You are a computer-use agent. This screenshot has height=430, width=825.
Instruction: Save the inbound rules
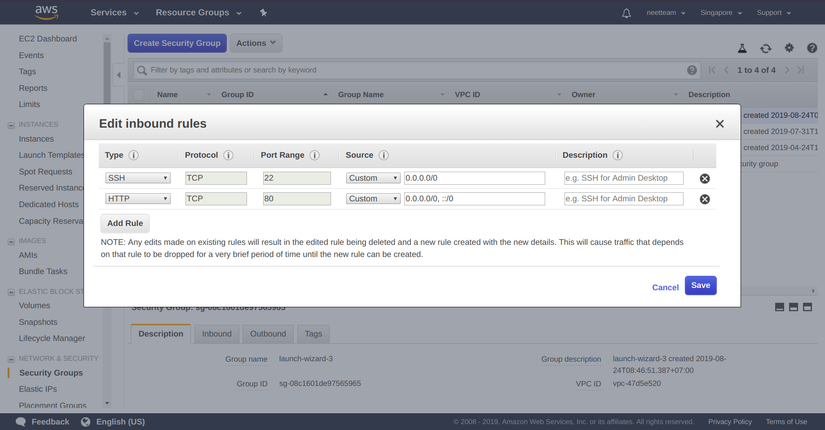700,285
